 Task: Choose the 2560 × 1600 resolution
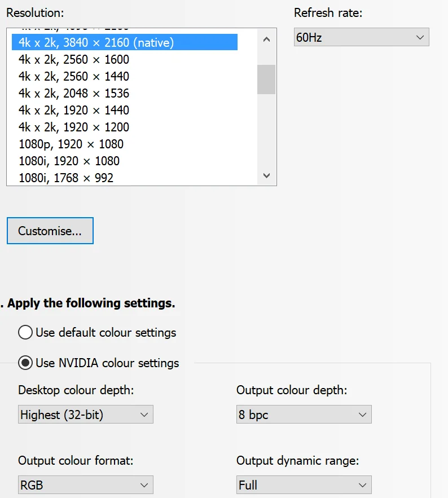(125, 59)
